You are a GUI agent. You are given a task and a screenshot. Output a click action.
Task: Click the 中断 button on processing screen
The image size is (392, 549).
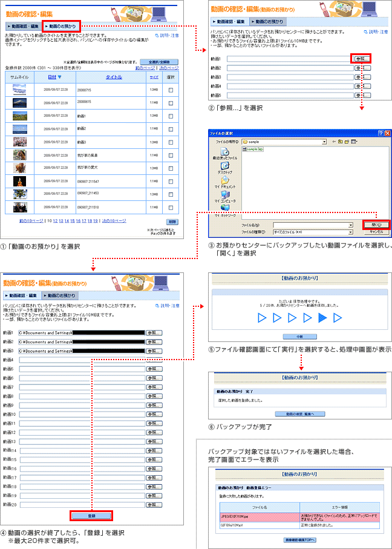tap(299, 337)
